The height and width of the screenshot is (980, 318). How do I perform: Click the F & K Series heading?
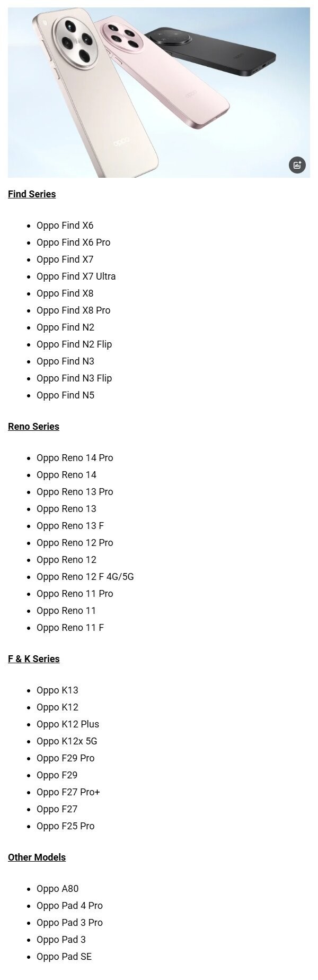[34, 659]
